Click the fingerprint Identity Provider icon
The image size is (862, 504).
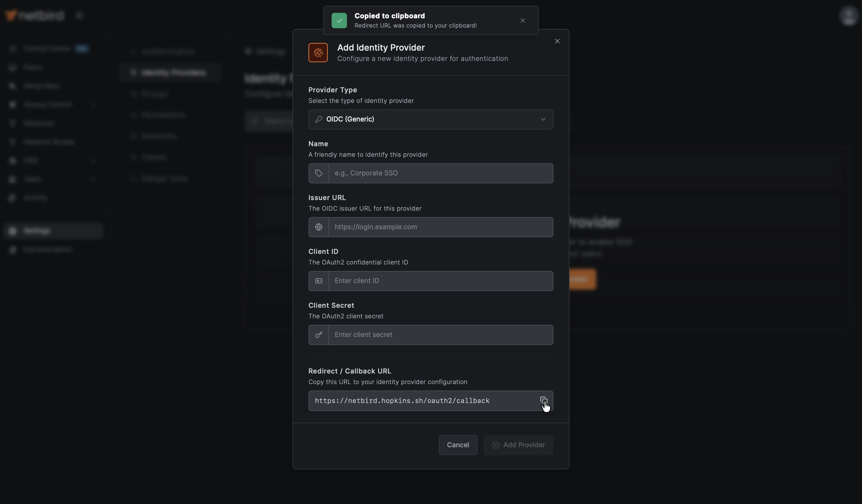click(318, 53)
